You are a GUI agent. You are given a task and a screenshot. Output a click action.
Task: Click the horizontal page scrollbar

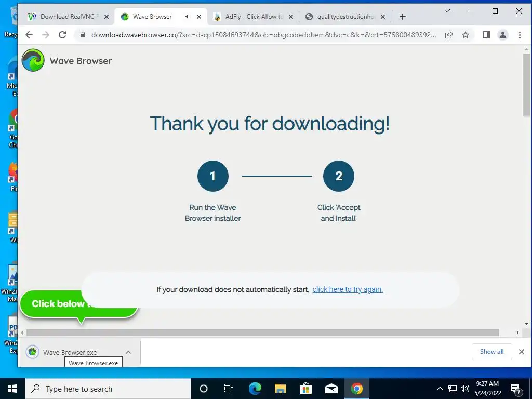262,333
